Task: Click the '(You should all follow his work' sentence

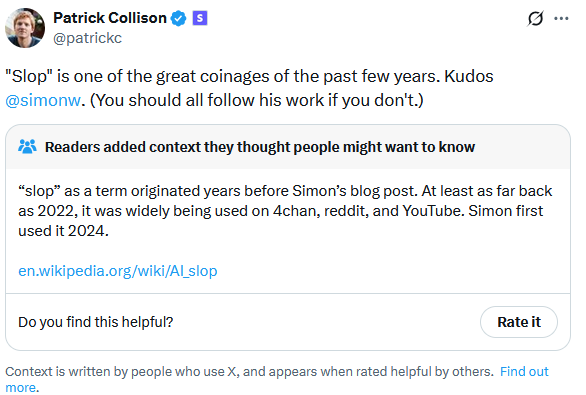Action: click(x=257, y=100)
